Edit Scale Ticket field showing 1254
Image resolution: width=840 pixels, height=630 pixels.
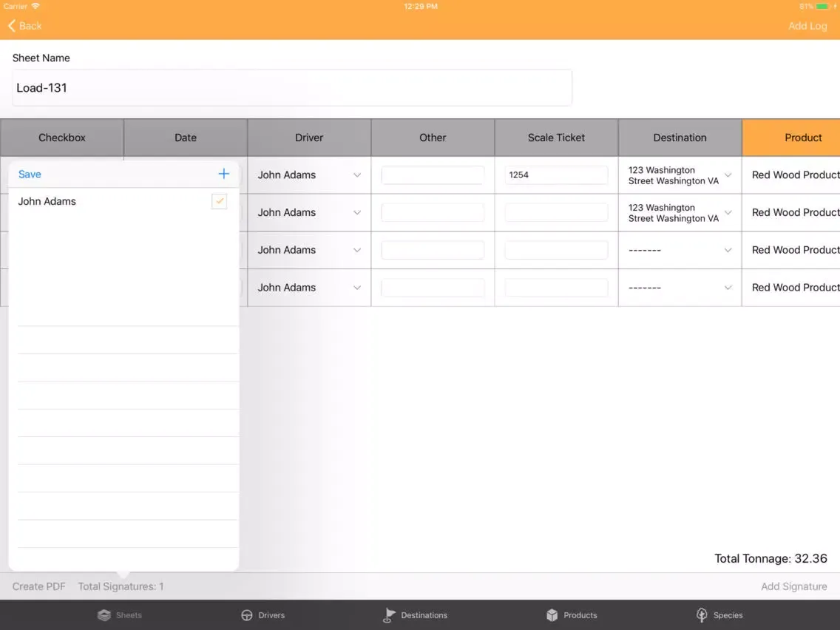pos(556,175)
